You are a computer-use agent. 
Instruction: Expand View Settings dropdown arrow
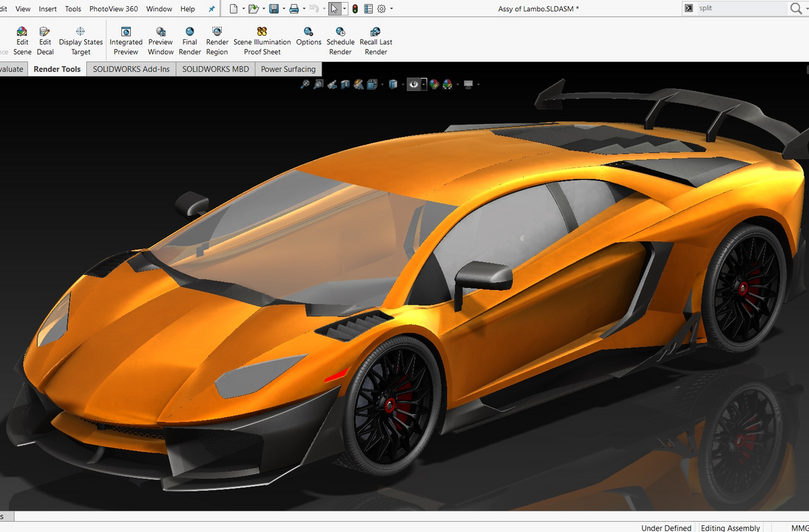478,84
